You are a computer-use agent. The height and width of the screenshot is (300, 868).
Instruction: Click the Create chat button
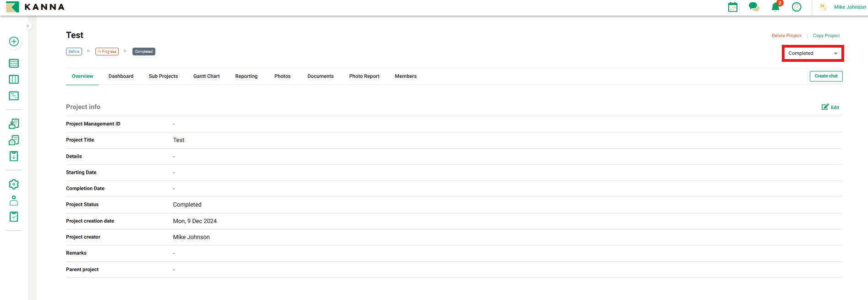(826, 76)
